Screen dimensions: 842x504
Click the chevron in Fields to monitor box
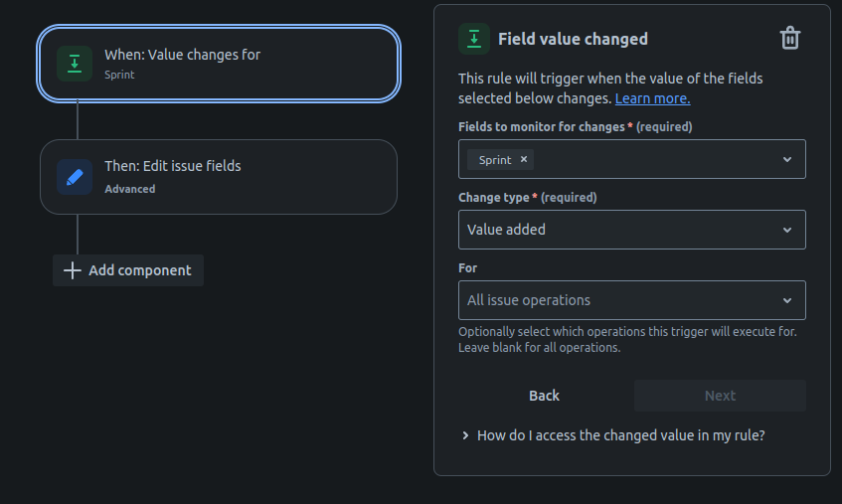tap(787, 159)
